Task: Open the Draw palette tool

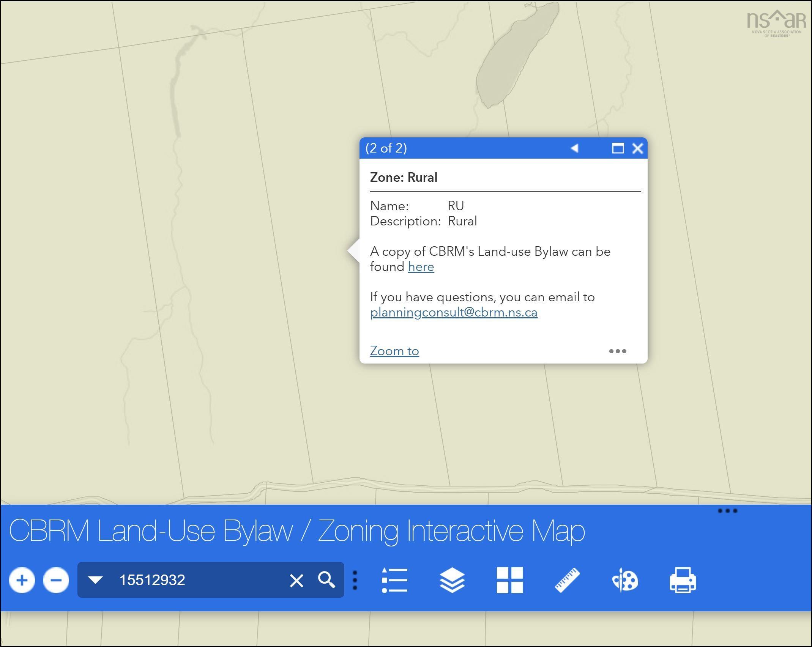Action: pos(625,580)
